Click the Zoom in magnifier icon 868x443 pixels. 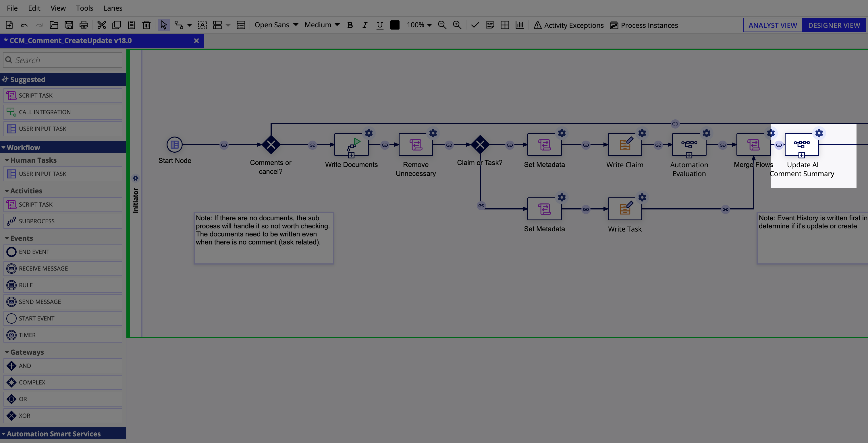click(457, 25)
